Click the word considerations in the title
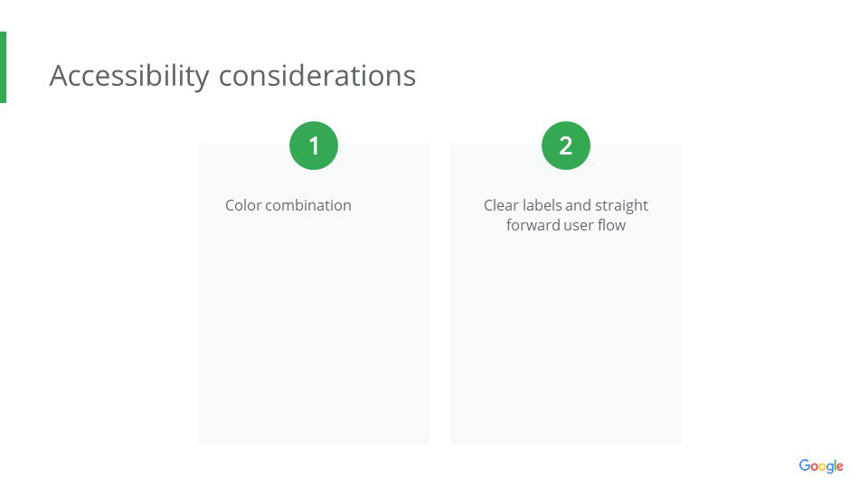This screenshot has width=868, height=488. [317, 75]
